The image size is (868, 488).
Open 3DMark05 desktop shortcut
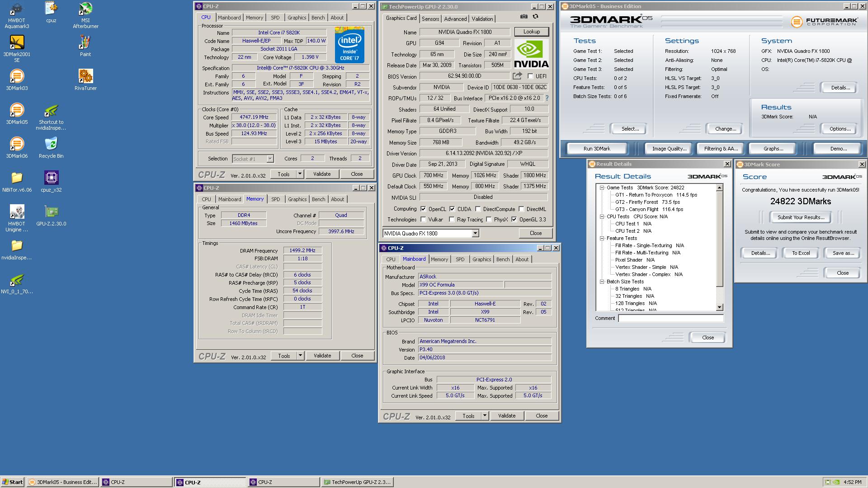[17, 114]
